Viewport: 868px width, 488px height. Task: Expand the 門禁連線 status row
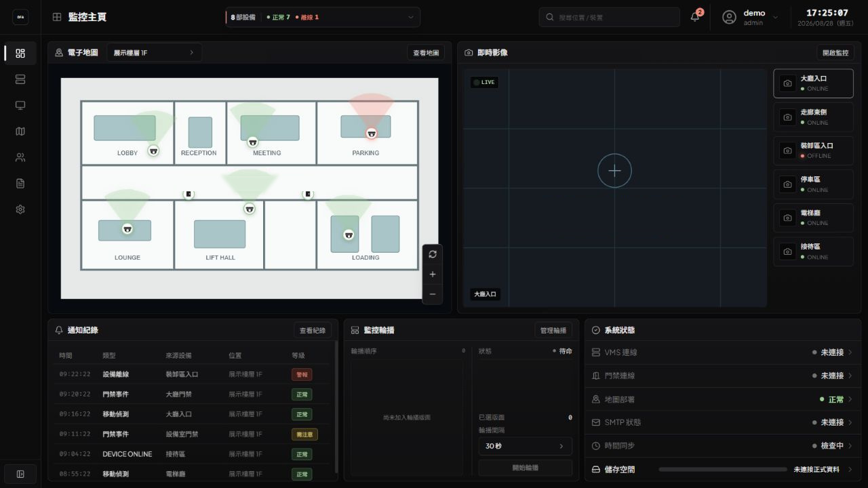click(723, 375)
